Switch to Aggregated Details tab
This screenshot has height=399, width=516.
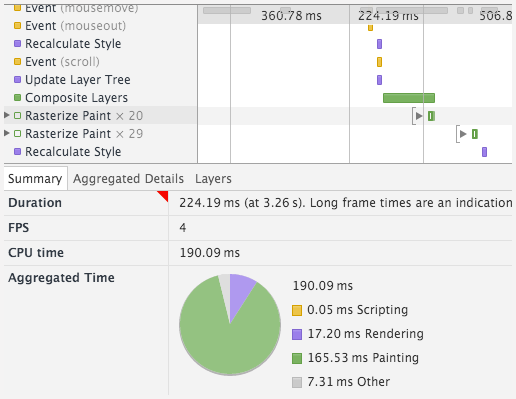[x=128, y=179]
